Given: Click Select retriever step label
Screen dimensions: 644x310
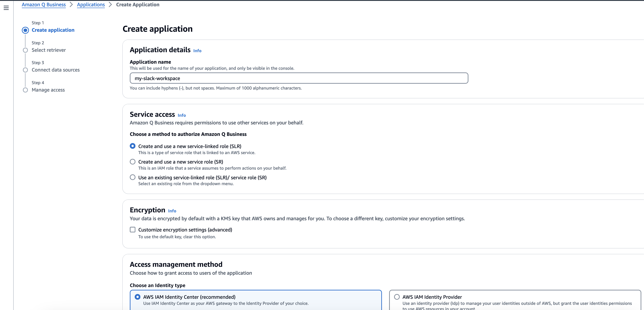Looking at the screenshot, I should click(49, 50).
